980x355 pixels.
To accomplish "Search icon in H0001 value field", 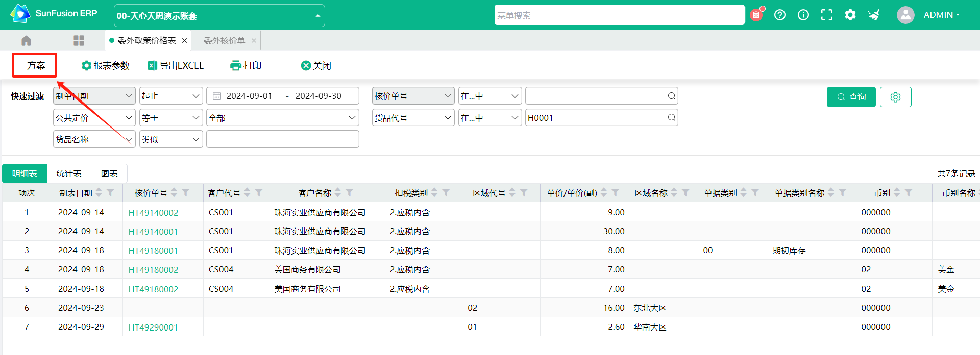I will (x=672, y=118).
